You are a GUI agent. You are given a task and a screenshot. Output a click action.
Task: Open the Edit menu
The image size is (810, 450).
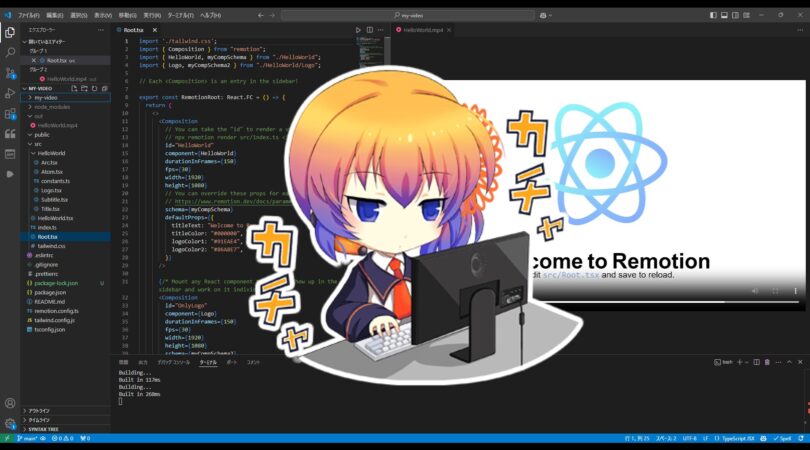pos(54,15)
